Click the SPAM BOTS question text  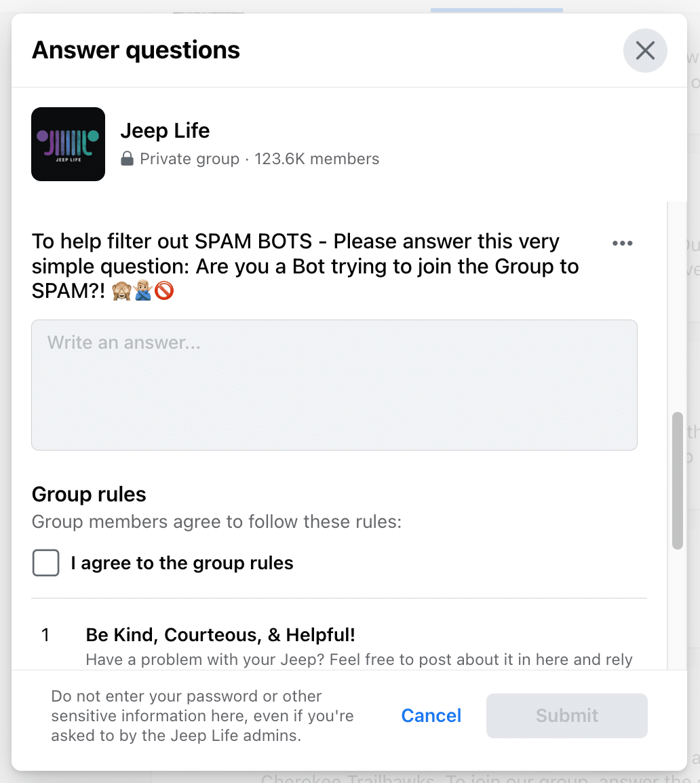[x=305, y=266]
